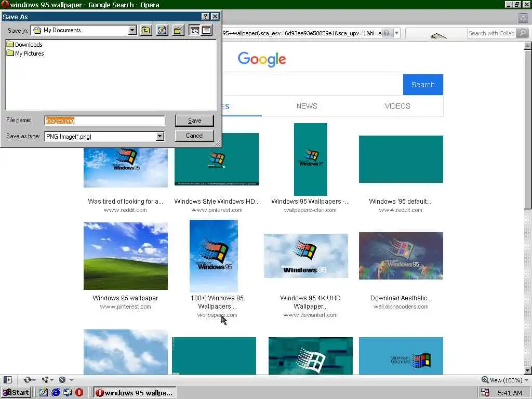
Task: Click the File name field with images.png
Action: tap(104, 121)
